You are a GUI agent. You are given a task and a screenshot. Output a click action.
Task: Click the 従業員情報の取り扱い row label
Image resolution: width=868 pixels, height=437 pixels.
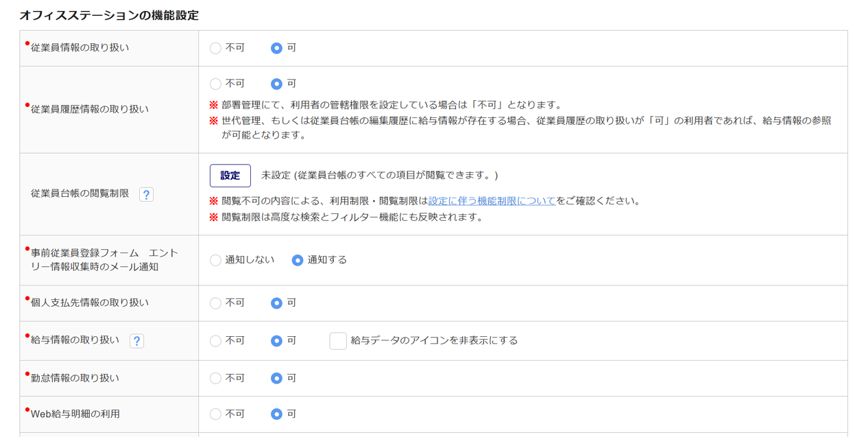tap(80, 48)
